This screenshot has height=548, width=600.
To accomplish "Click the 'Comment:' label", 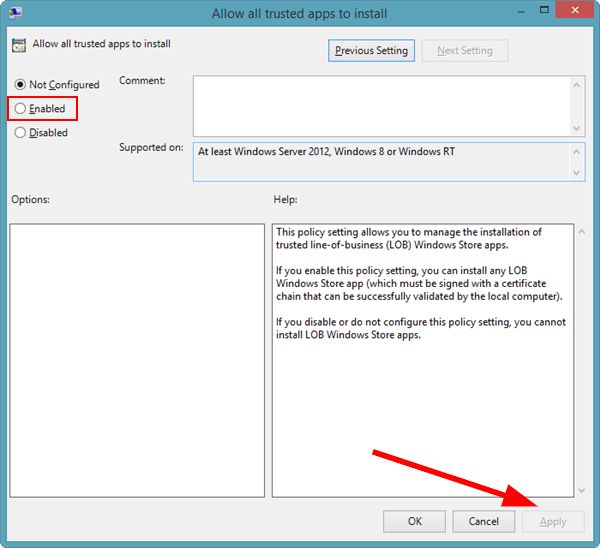I will [142, 80].
